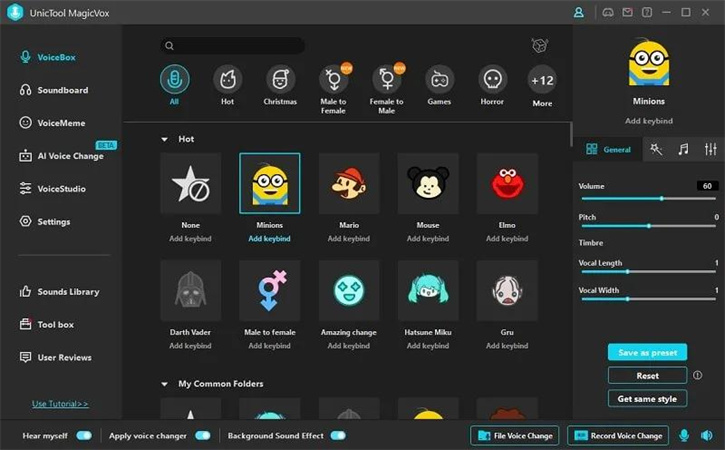725x450 pixels.
Task: Add keybind for Elmo voice
Action: click(507, 239)
